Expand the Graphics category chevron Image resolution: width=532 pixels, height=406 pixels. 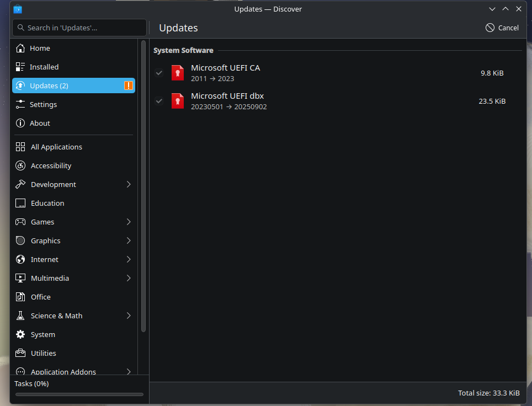coord(129,241)
